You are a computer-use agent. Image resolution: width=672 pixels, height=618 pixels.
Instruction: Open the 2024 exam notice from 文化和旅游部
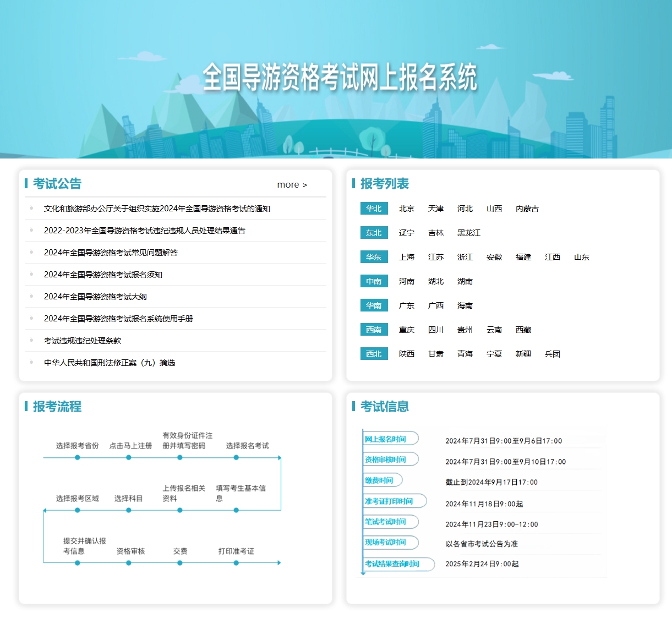(157, 209)
